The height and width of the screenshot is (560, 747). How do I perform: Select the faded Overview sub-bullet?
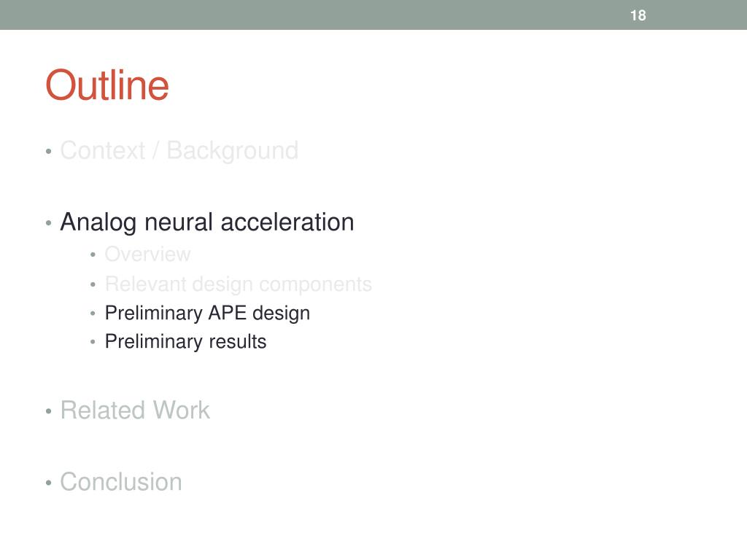(147, 254)
